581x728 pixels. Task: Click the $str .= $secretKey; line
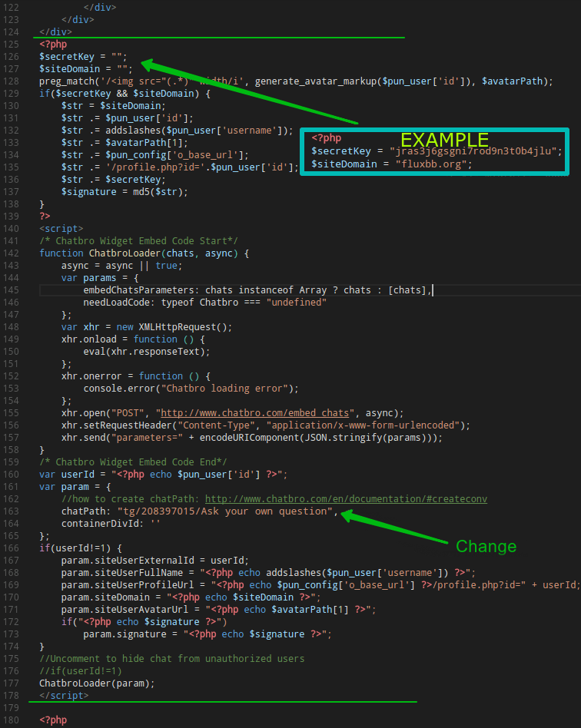click(x=114, y=180)
